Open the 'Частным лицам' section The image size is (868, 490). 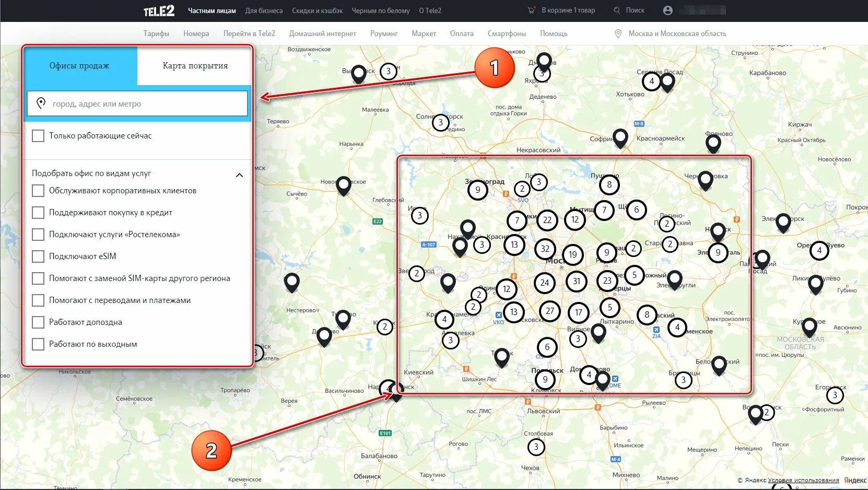coord(212,10)
